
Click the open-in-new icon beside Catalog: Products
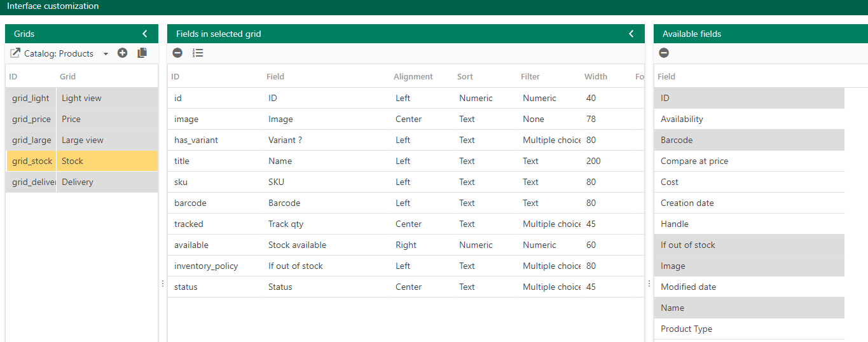tap(15, 53)
